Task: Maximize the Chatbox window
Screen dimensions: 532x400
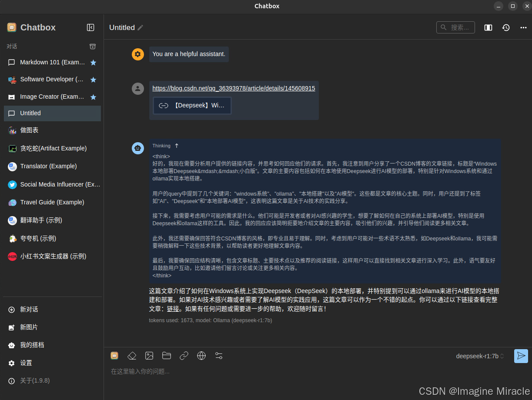Action: coord(513,6)
